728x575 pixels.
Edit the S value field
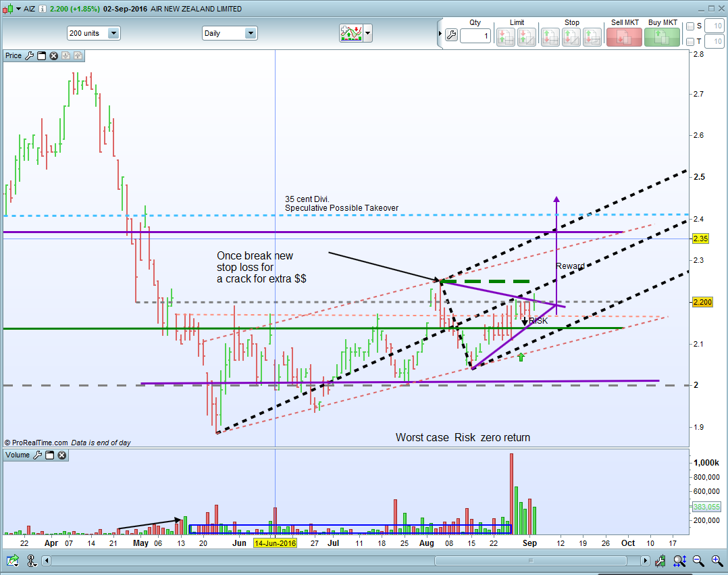714,26
